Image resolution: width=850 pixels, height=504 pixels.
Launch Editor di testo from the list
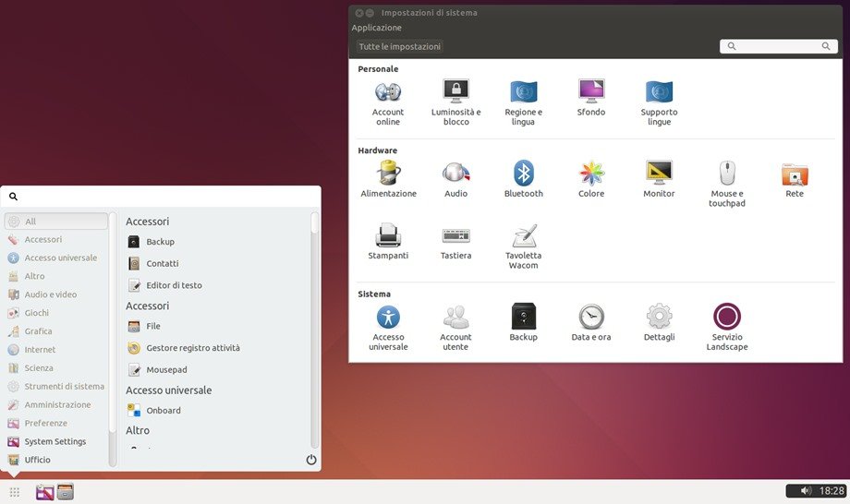pyautogui.click(x=174, y=285)
